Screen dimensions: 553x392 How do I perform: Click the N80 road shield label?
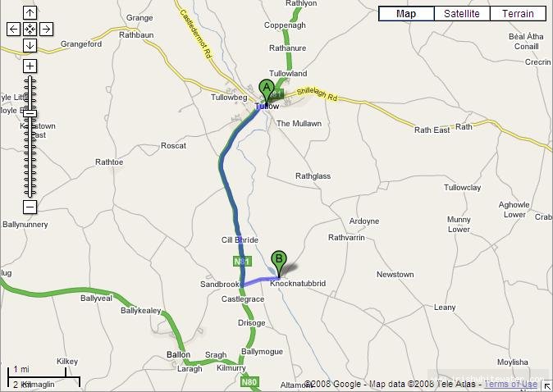(249, 382)
